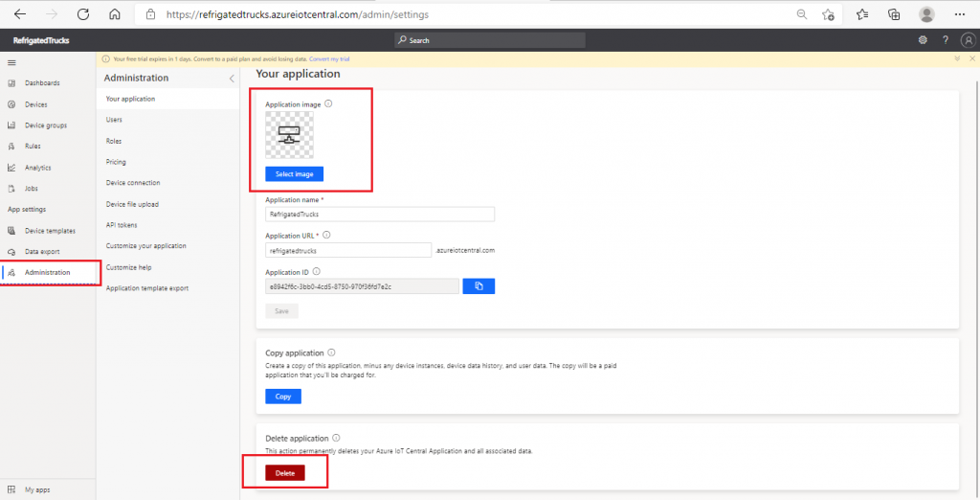View site information lock icon

[x=150, y=14]
